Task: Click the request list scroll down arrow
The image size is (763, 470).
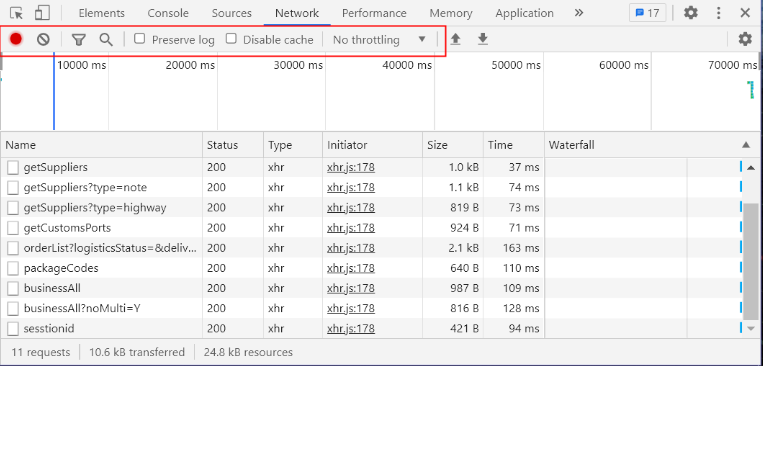Action: click(751, 328)
